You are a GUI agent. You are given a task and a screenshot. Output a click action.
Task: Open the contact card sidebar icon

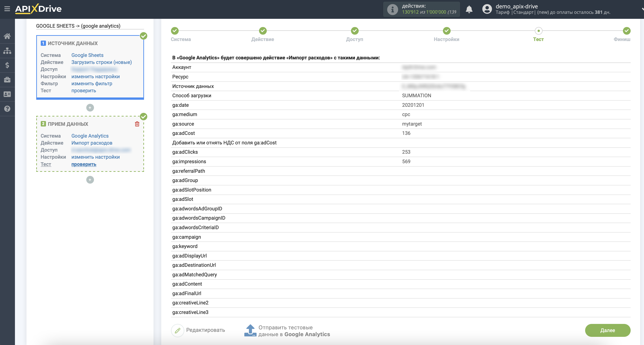point(7,94)
